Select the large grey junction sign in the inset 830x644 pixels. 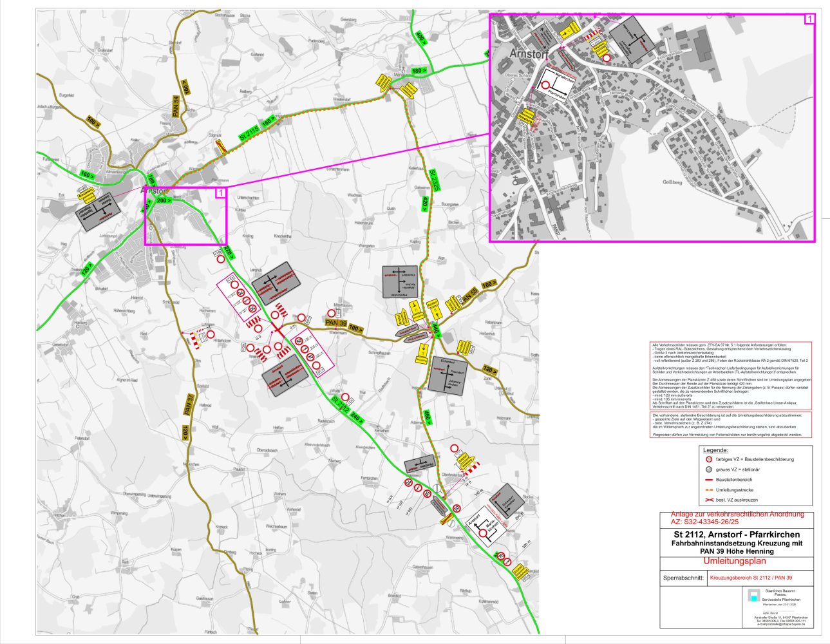click(632, 39)
